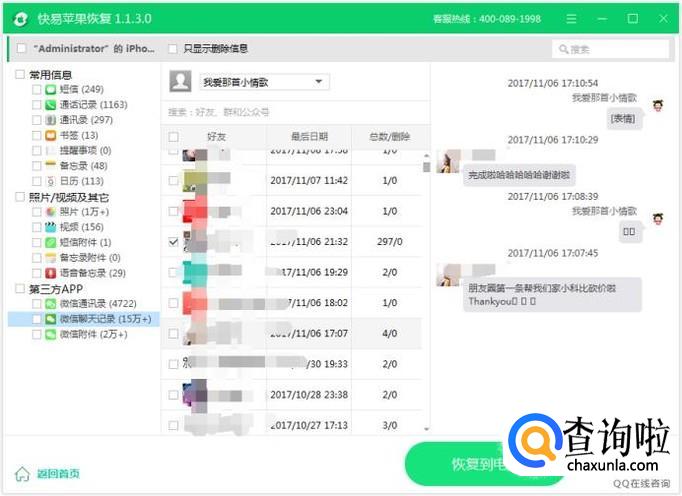Toggle select-all checkbox in 好友 header

(x=173, y=137)
